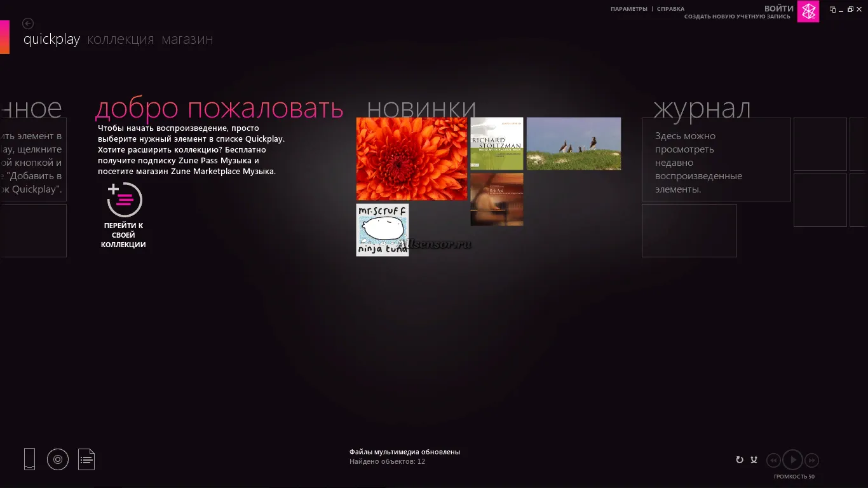Open the birds on hill picture

tap(574, 144)
